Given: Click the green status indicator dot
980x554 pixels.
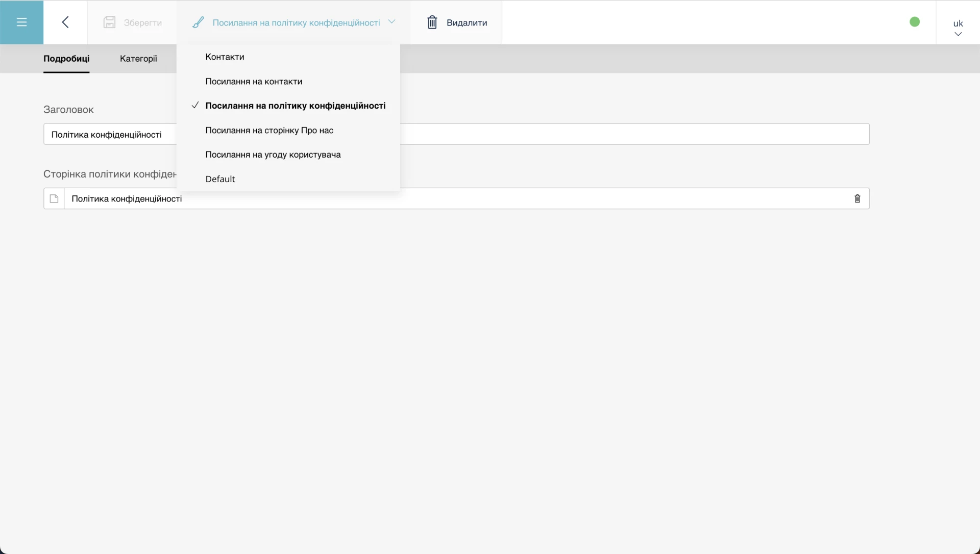Looking at the screenshot, I should coord(914,22).
